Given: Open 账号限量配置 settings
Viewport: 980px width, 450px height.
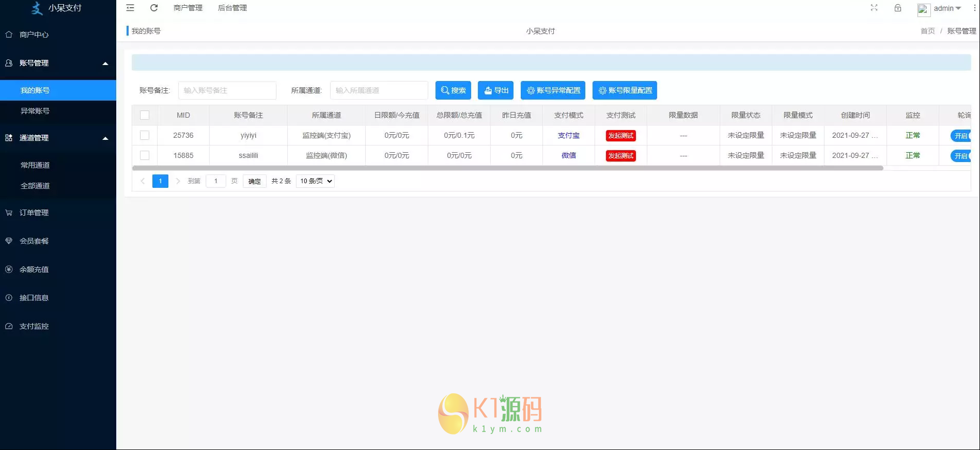Looking at the screenshot, I should tap(625, 90).
